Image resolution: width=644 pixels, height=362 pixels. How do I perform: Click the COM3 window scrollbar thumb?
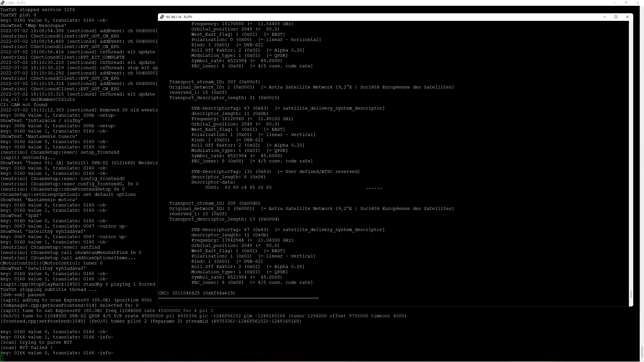[642, 351]
